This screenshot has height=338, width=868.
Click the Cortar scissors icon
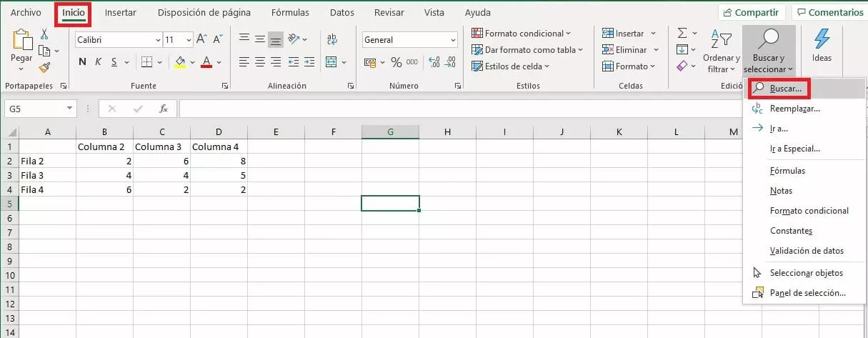coord(44,34)
